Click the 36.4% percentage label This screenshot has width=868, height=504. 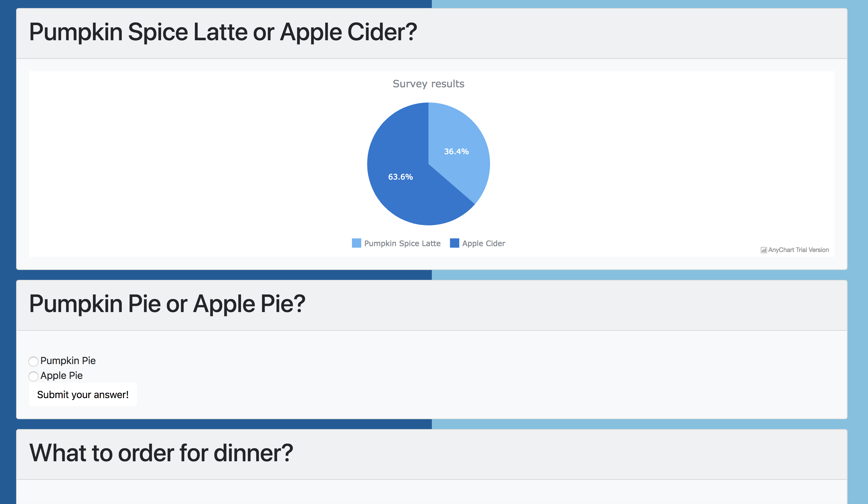456,151
